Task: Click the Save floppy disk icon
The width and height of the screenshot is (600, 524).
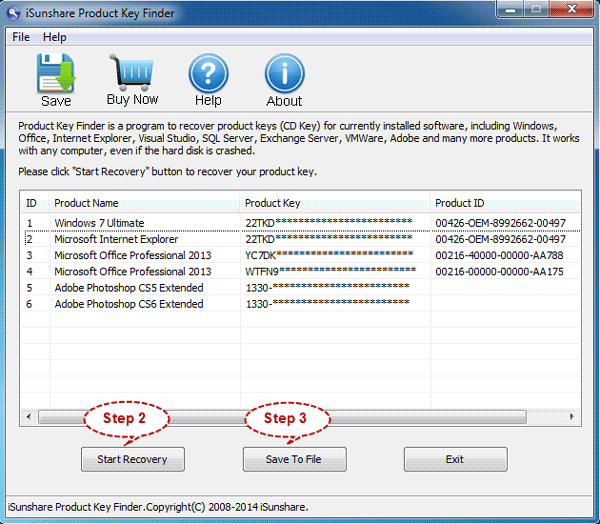Action: click(x=56, y=73)
